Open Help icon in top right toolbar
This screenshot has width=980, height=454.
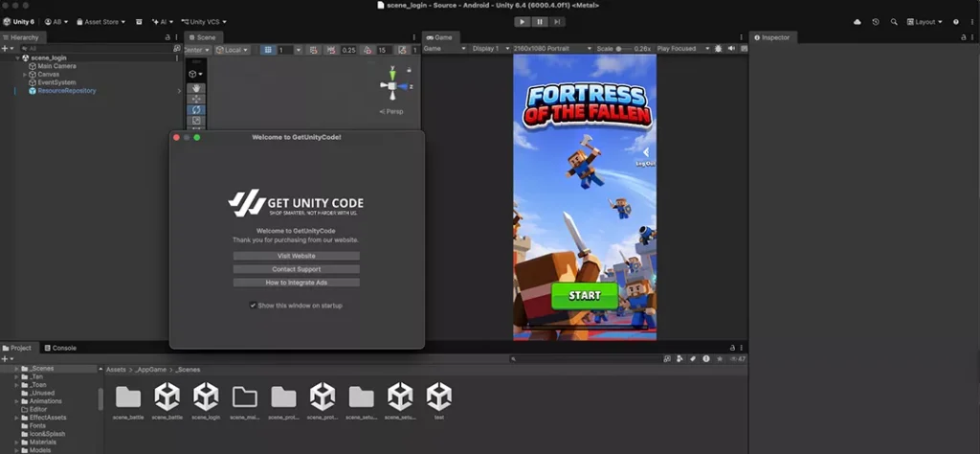click(x=956, y=22)
